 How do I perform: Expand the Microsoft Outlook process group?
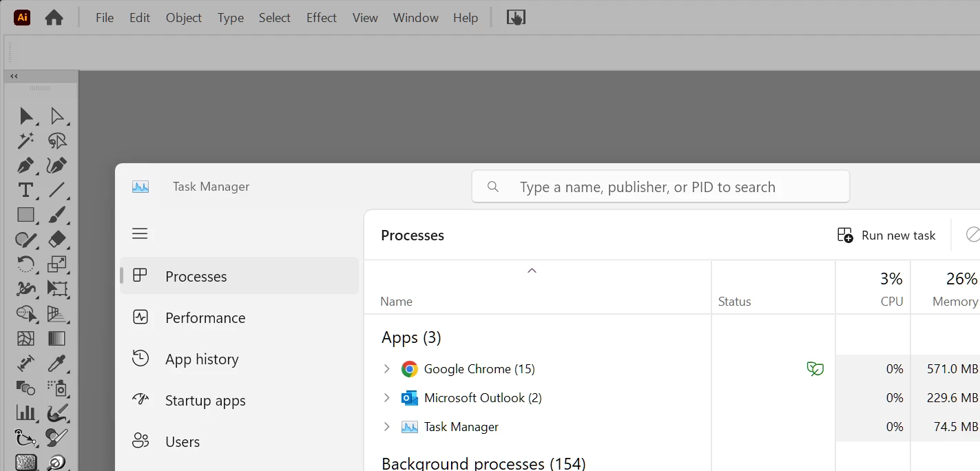tap(386, 398)
